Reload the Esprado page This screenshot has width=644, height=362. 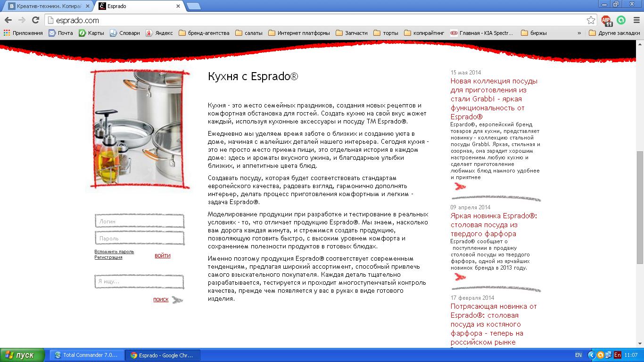35,20
